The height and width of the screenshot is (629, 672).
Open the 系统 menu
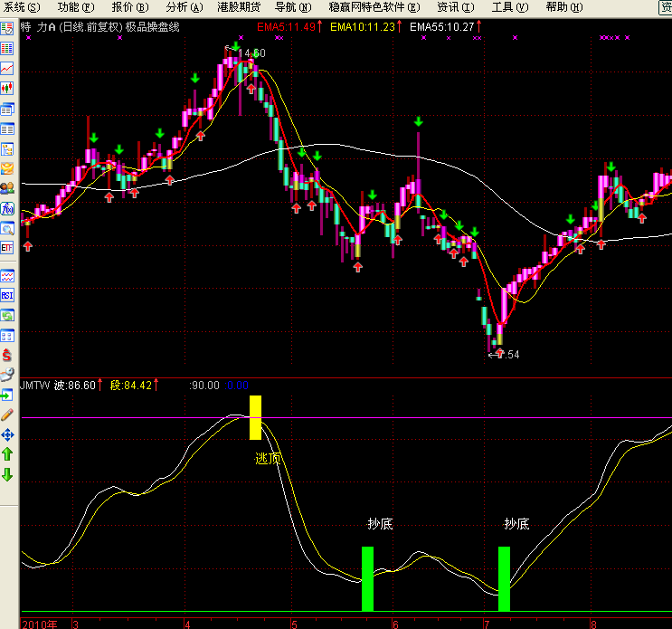(x=21, y=7)
